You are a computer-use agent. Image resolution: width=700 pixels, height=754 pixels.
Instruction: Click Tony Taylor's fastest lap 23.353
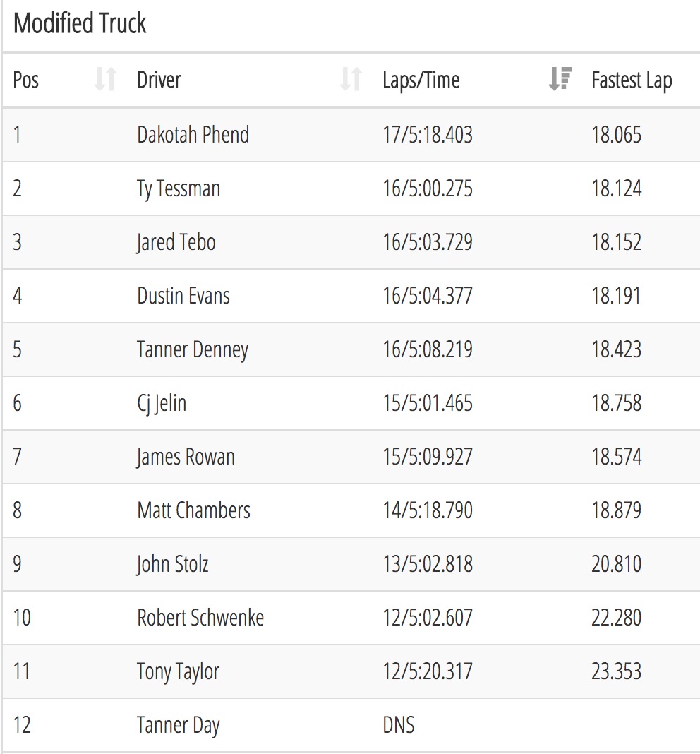pos(616,671)
